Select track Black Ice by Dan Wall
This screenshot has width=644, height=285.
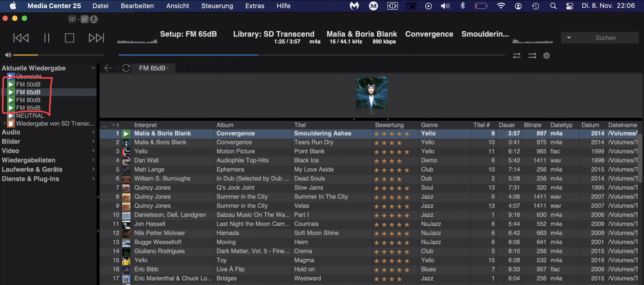click(306, 160)
